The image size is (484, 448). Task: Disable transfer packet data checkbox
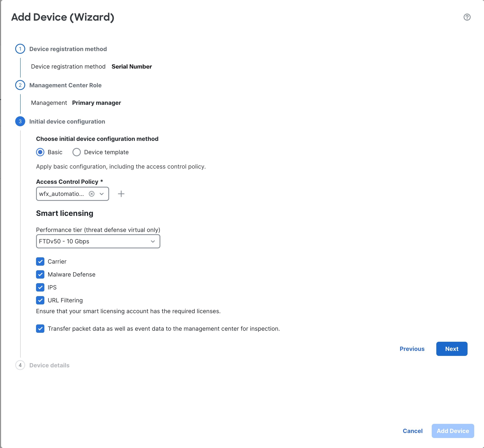pyautogui.click(x=40, y=329)
